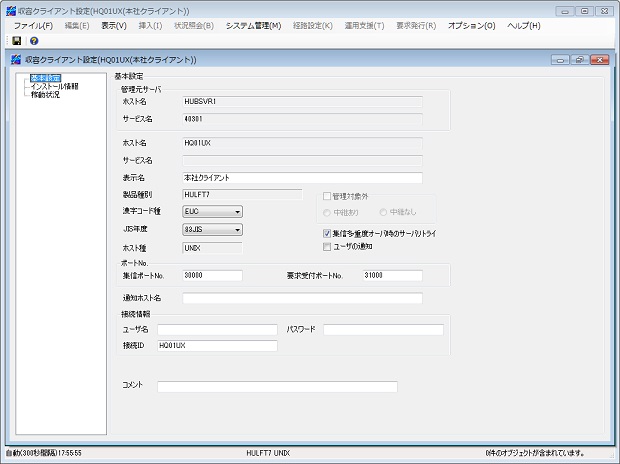Image resolution: width=620 pixels, height=464 pixels.
Task: Click the inner client settings window icon
Action: (16, 60)
